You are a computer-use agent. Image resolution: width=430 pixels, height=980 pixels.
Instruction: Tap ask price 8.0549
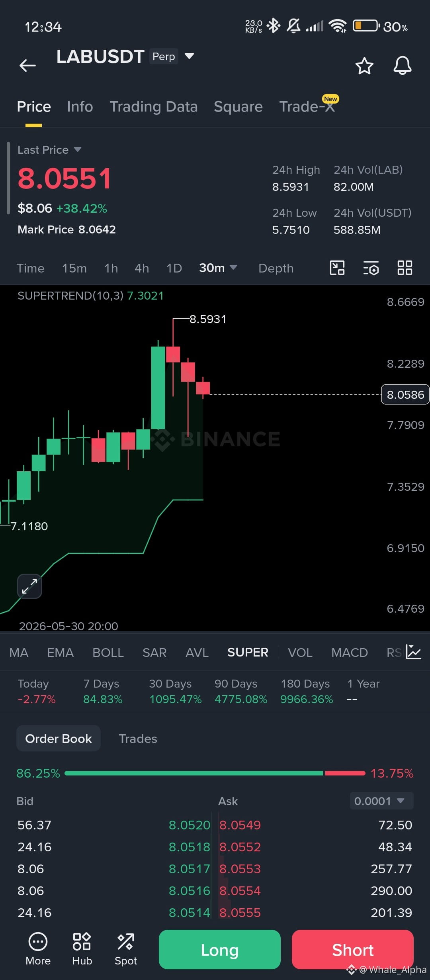[x=240, y=825]
